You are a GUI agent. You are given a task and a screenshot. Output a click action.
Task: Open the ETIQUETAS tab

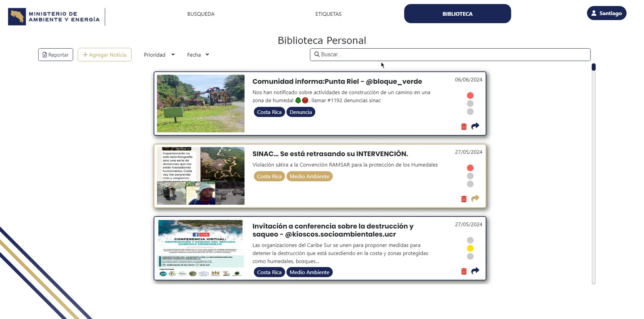point(328,14)
